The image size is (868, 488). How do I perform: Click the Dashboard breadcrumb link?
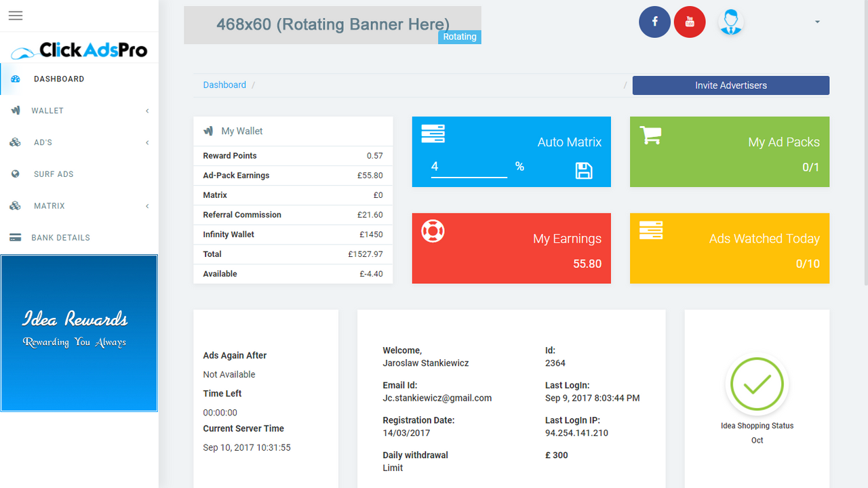(224, 85)
